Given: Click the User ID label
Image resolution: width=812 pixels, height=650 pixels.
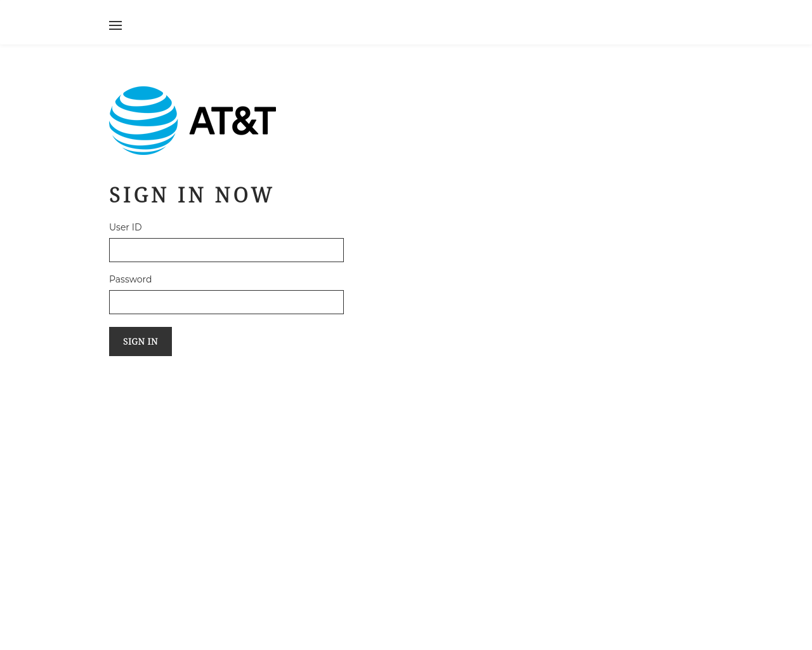Looking at the screenshot, I should click(x=126, y=227).
